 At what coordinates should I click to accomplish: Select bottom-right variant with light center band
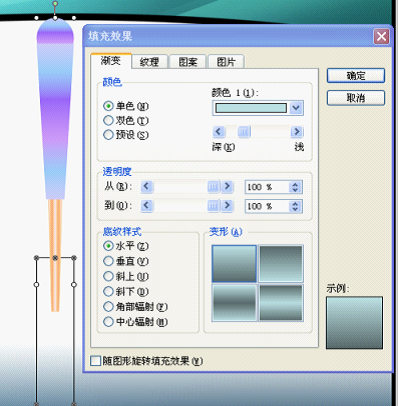pyautogui.click(x=281, y=303)
